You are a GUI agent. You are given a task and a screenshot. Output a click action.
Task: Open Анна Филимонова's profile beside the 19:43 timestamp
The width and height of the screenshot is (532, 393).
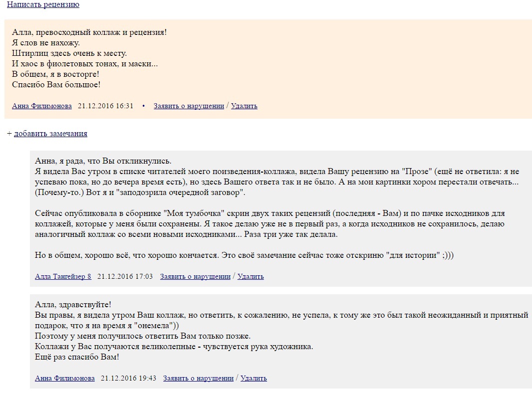coord(64,378)
